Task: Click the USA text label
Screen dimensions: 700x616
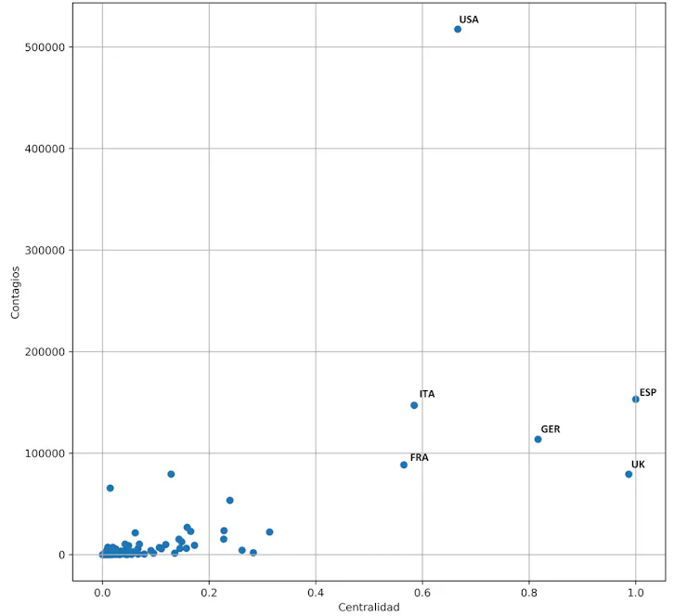Action: pyautogui.click(x=469, y=20)
